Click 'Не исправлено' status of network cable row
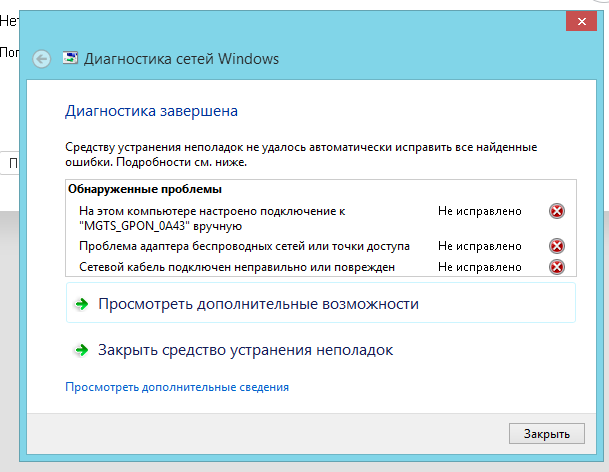609x472 pixels. (x=480, y=267)
